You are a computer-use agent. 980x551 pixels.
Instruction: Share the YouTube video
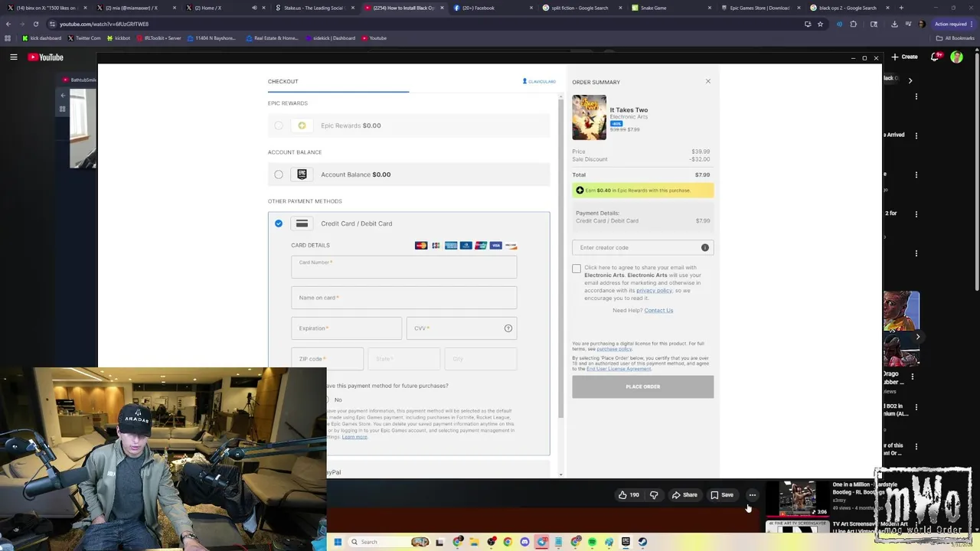[x=684, y=495]
